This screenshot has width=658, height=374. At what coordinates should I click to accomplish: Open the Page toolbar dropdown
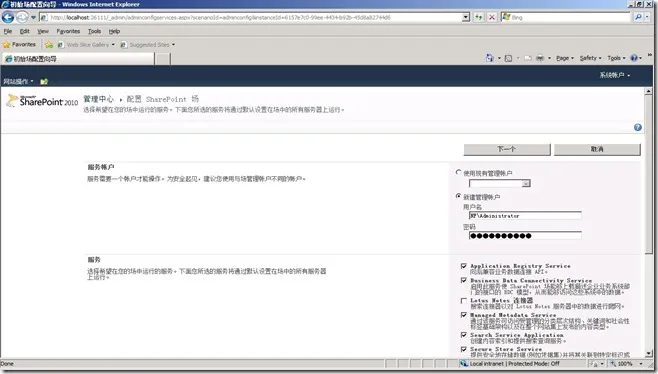[564, 58]
